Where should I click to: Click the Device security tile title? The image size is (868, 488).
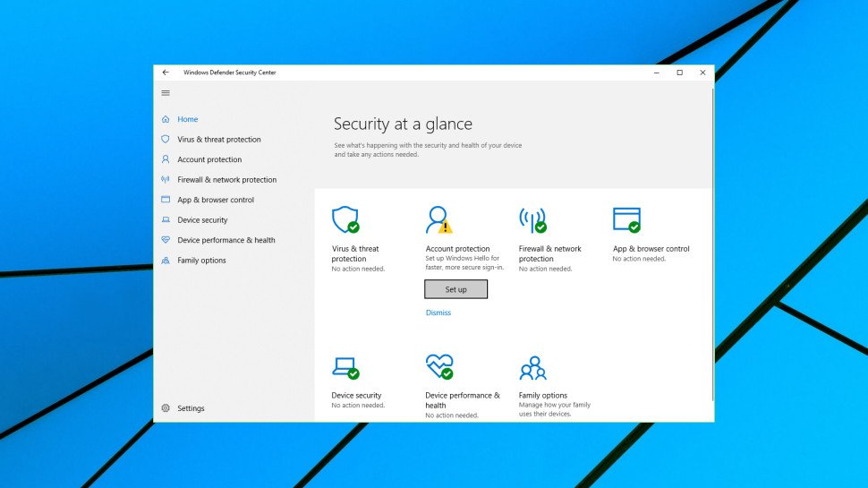pyautogui.click(x=356, y=396)
